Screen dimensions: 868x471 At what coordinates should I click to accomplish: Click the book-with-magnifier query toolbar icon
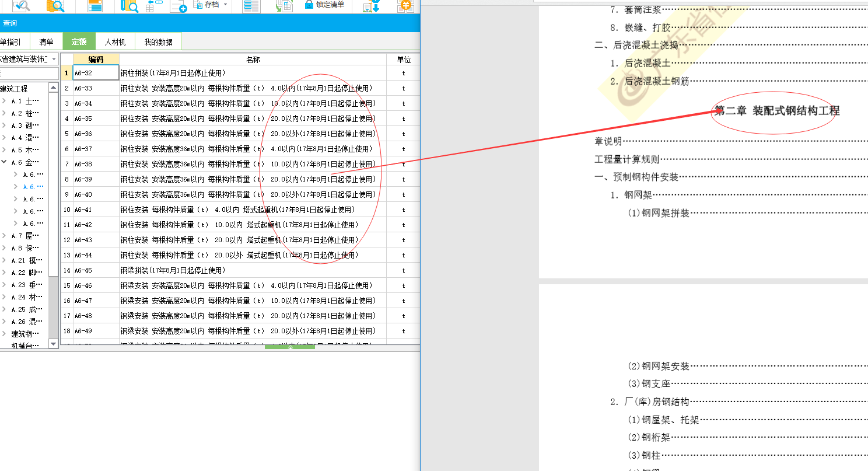click(x=129, y=6)
